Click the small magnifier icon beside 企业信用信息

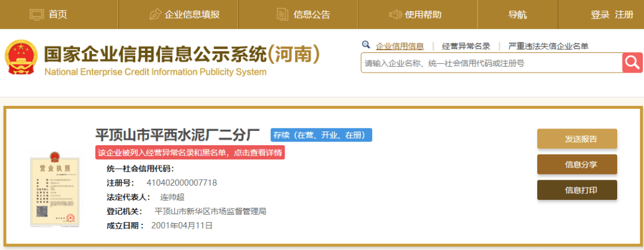[366, 45]
